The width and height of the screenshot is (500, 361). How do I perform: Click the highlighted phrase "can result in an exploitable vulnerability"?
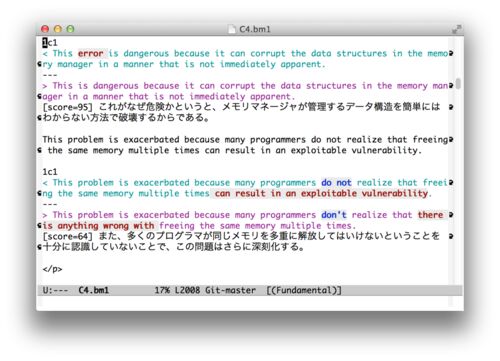[x=321, y=194]
